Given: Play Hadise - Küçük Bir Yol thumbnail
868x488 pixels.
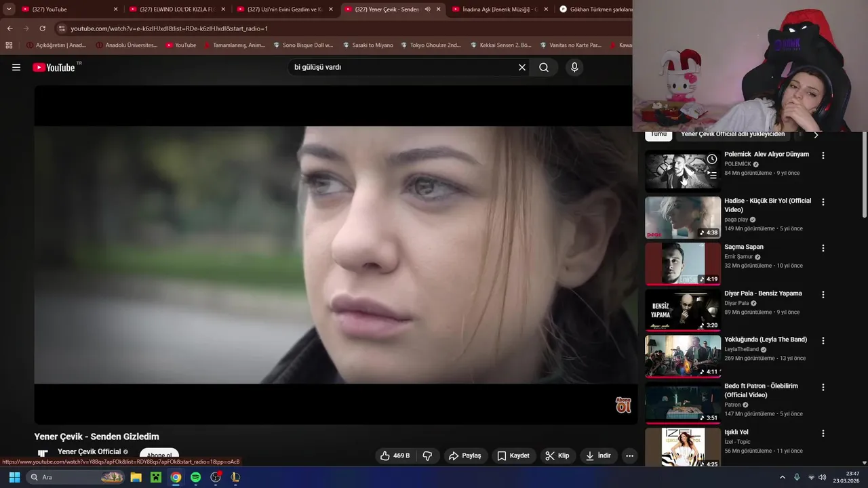Looking at the screenshot, I should point(683,218).
